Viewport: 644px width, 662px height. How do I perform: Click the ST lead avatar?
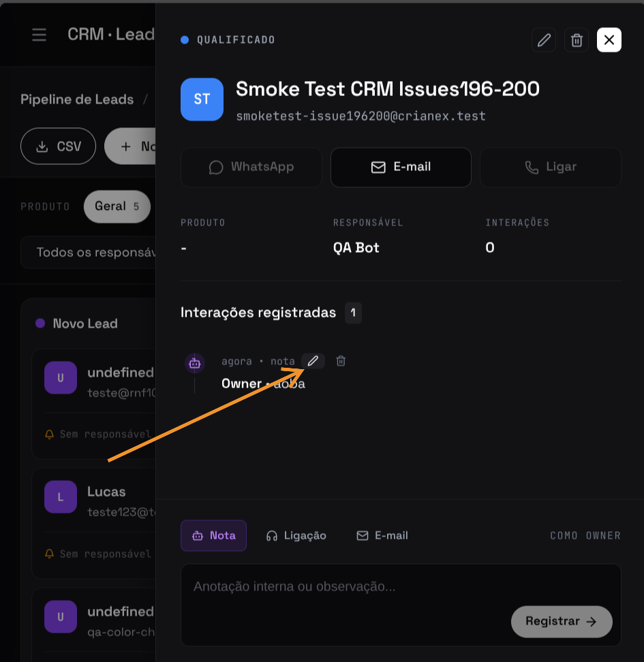click(202, 99)
